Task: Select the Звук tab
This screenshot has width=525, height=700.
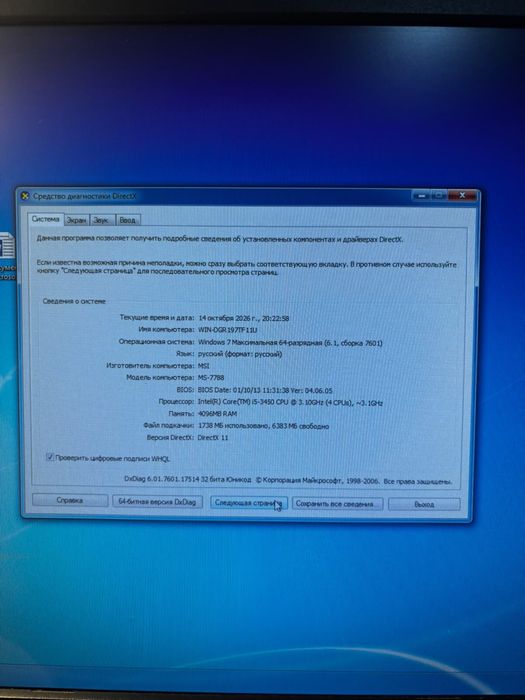Action: click(x=101, y=220)
